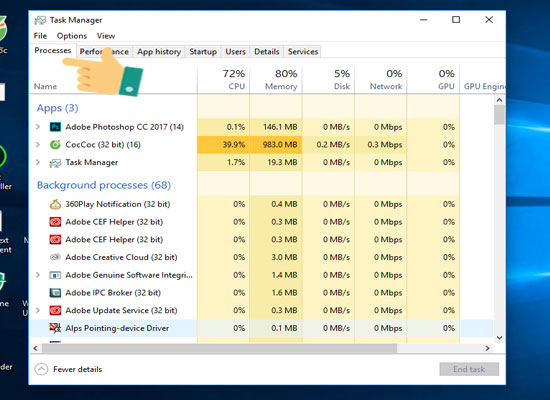Sort processes by Memory column header

tap(276, 80)
